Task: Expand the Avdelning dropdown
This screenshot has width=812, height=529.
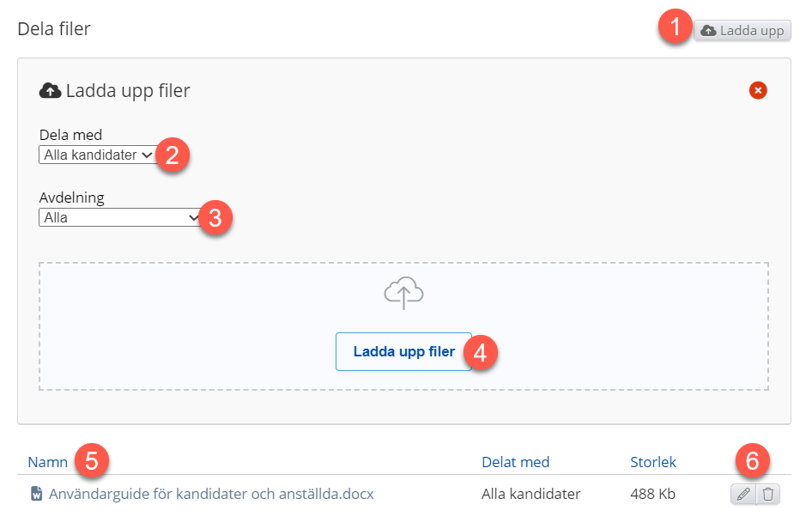Action: (x=121, y=218)
